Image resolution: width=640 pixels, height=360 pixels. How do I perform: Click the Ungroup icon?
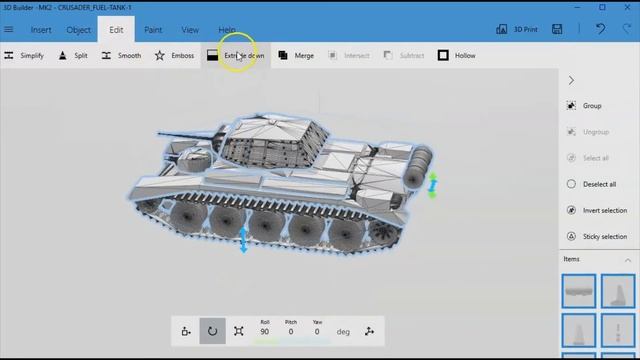[x=571, y=132]
